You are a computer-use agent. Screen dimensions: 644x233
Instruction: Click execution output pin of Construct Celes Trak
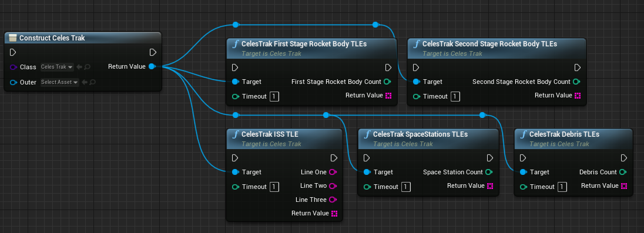153,52
